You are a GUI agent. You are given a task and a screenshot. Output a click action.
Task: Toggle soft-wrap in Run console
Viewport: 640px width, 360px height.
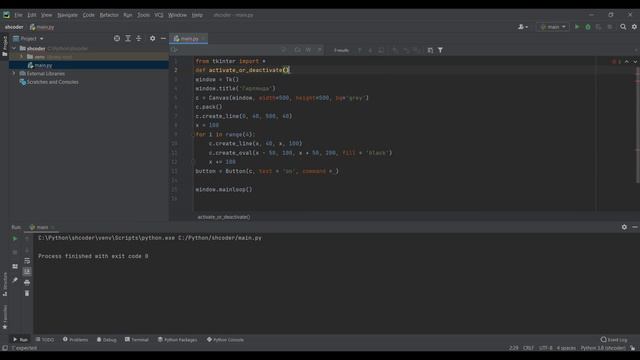coord(27,260)
